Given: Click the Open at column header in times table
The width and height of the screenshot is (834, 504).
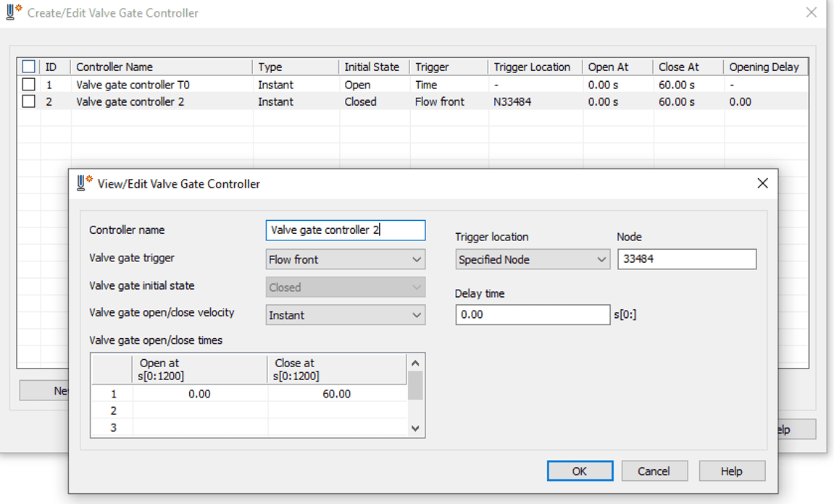Looking at the screenshot, I should point(199,369).
